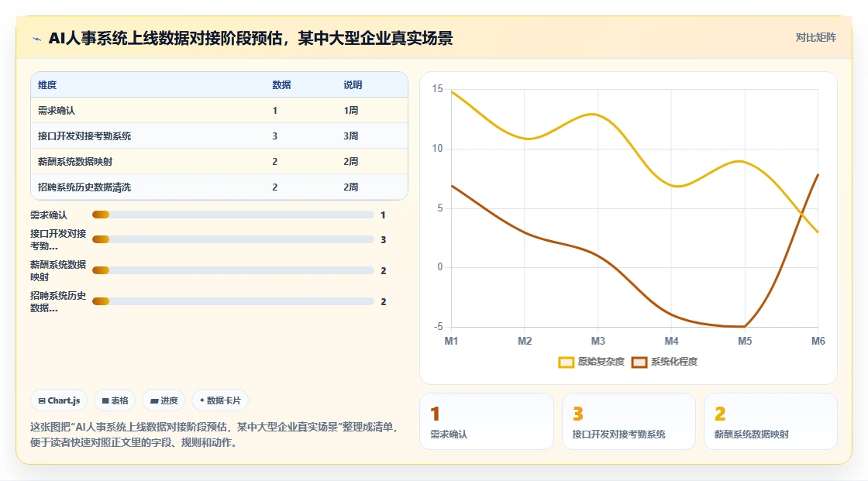This screenshot has height=481, width=868.
Task: Click the 薪酬系统数据映射 progress bar
Action: (x=233, y=270)
